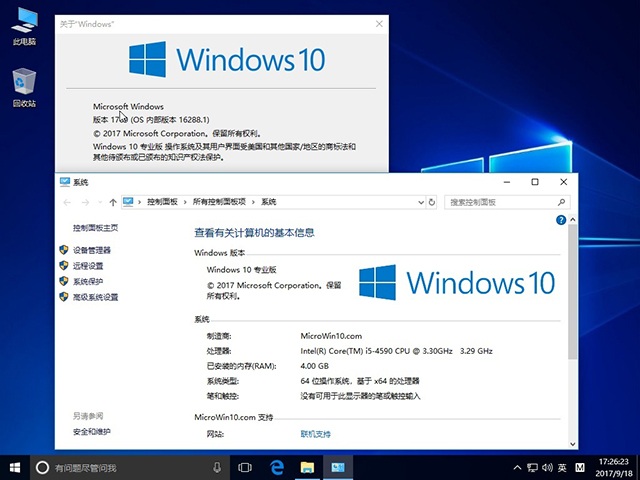Open File Explorer from the taskbar
640x480 pixels.
(307, 467)
